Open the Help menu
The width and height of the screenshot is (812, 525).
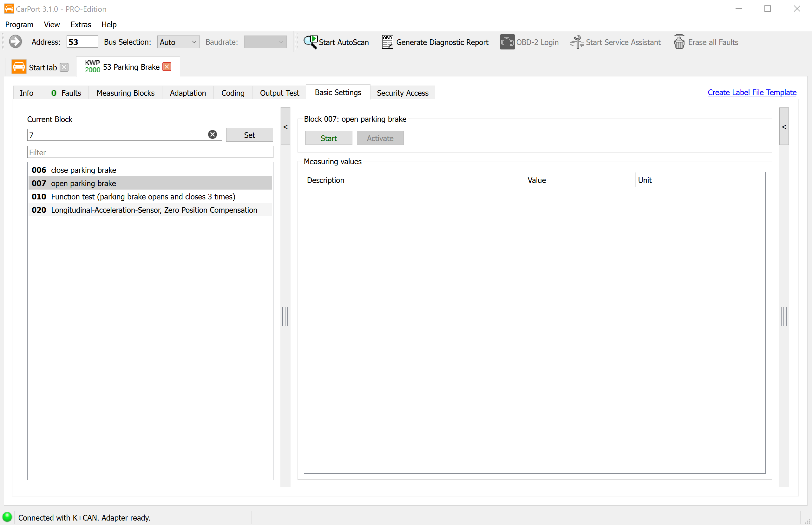click(x=109, y=24)
